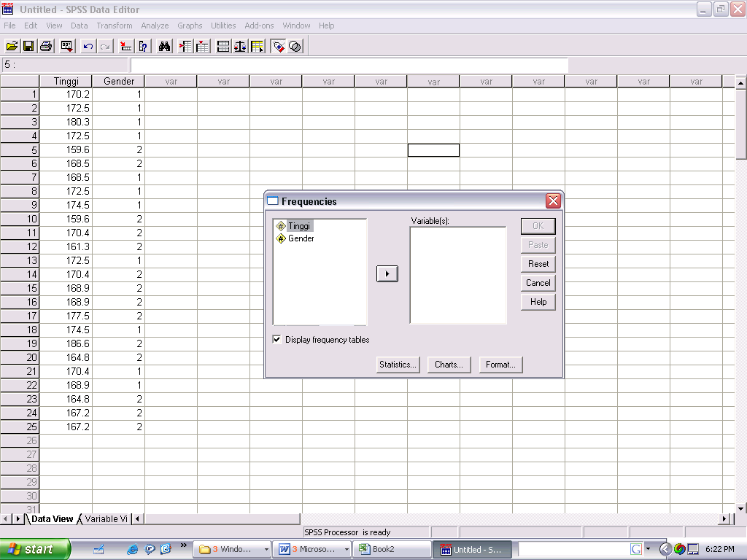
Task: Open the View menu
Action: (x=54, y=26)
